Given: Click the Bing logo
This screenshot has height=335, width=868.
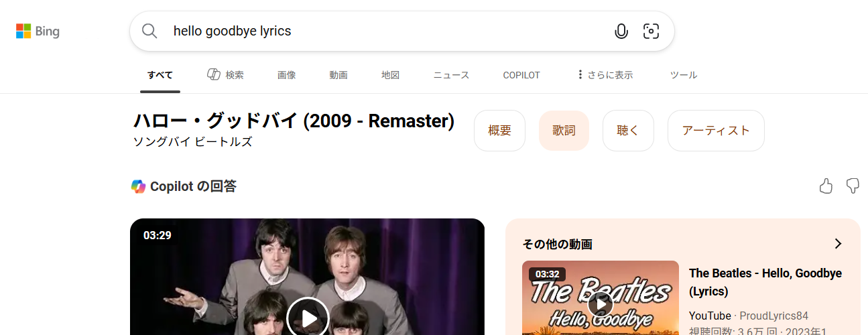Looking at the screenshot, I should (x=38, y=31).
